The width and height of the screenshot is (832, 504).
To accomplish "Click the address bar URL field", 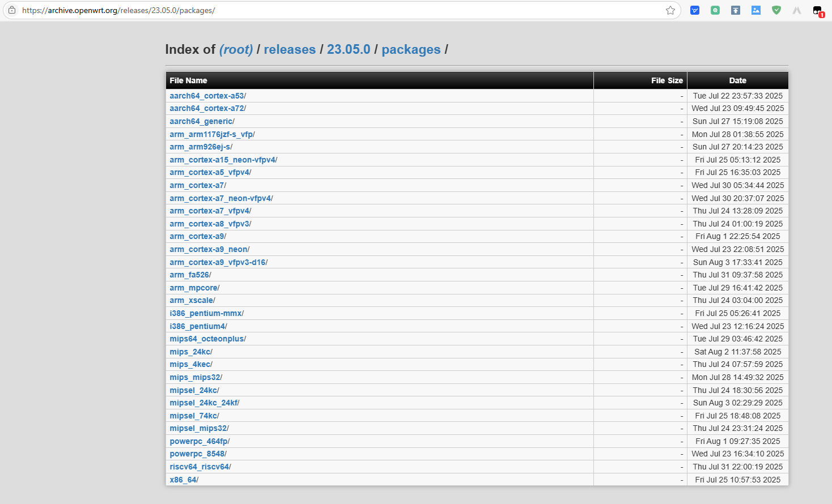I will pos(340,10).
